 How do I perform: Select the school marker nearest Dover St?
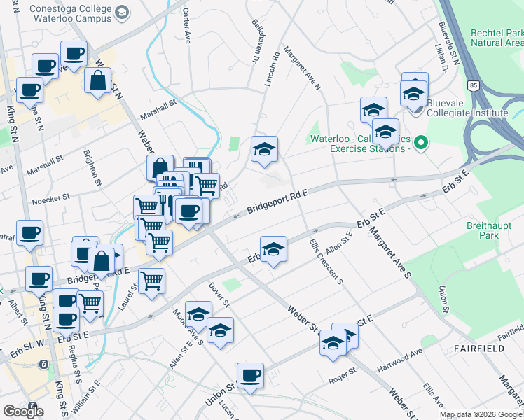point(220,332)
